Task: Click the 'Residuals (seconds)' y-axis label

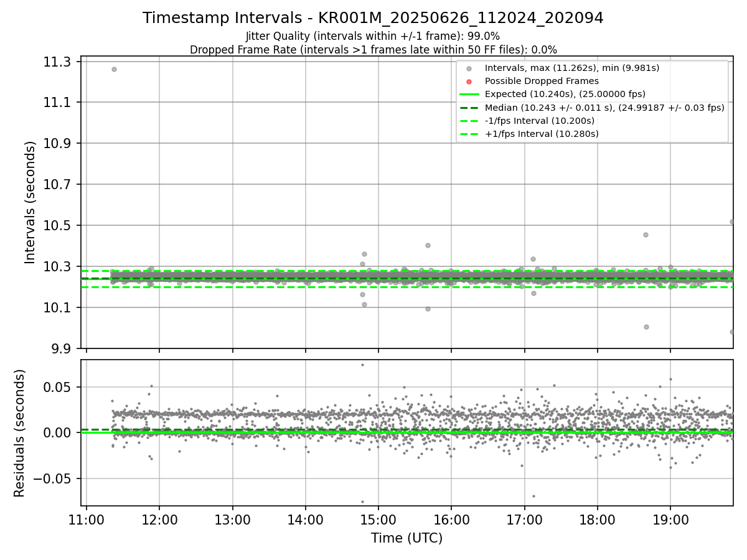Action: (x=19, y=433)
